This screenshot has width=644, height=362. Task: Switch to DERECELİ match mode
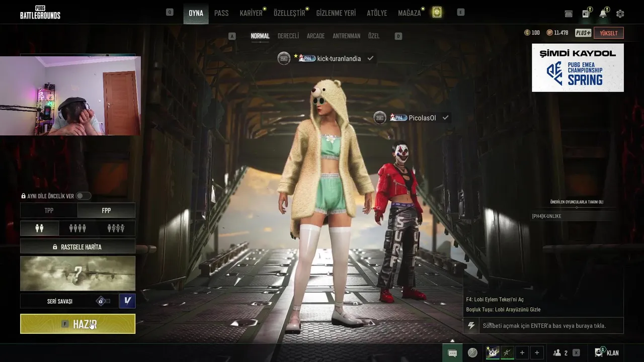[x=288, y=36]
